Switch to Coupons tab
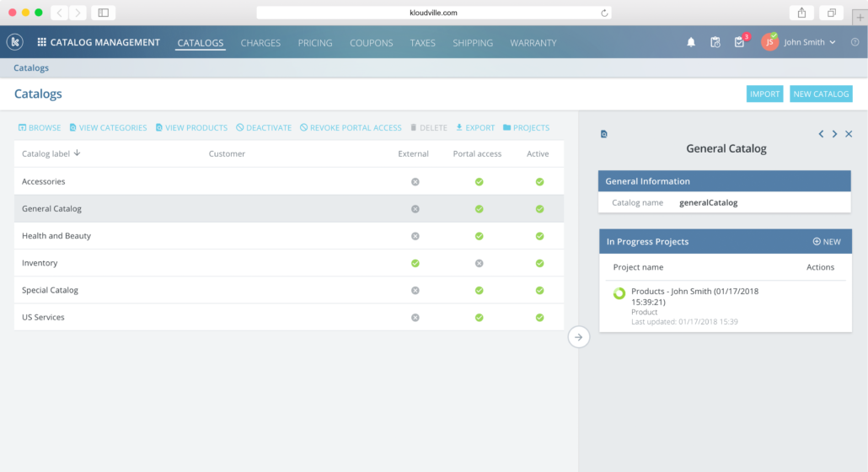 [x=372, y=43]
